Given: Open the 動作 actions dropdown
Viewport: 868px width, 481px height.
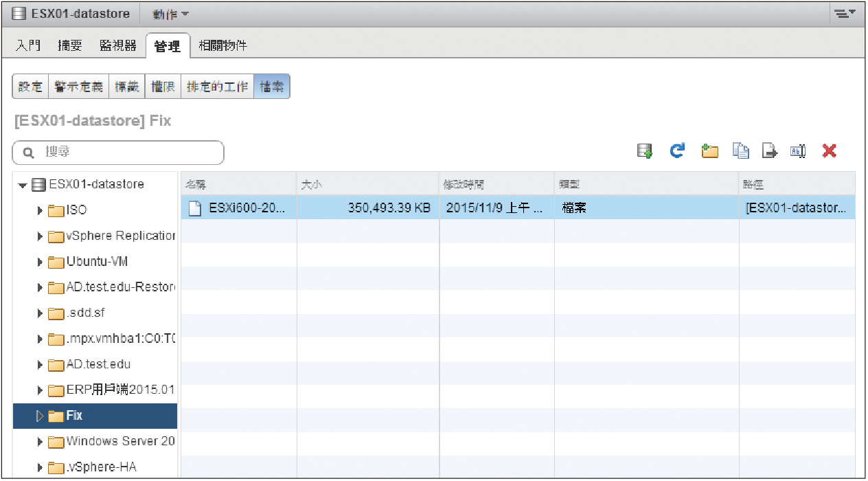Looking at the screenshot, I should (x=170, y=14).
